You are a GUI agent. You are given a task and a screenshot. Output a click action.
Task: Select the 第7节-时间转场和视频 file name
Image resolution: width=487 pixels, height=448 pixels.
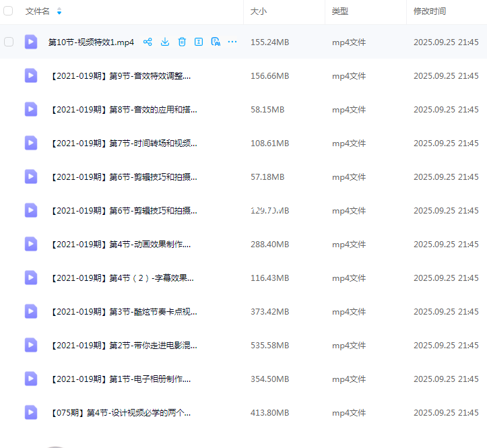tap(123, 143)
